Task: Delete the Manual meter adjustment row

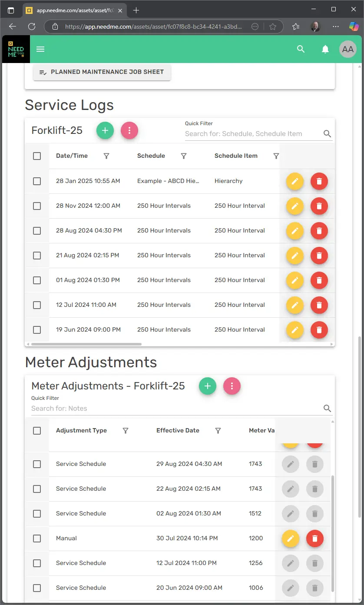Action: [315, 539]
